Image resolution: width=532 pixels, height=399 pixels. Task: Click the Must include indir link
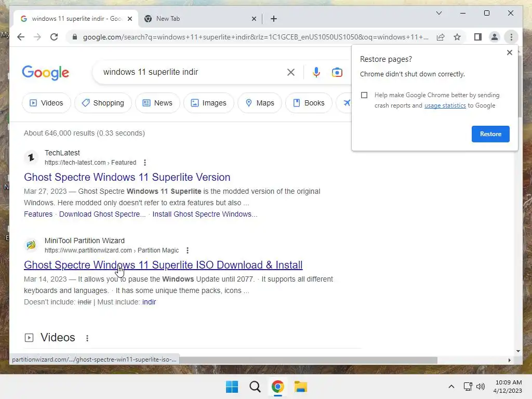pyautogui.click(x=149, y=302)
